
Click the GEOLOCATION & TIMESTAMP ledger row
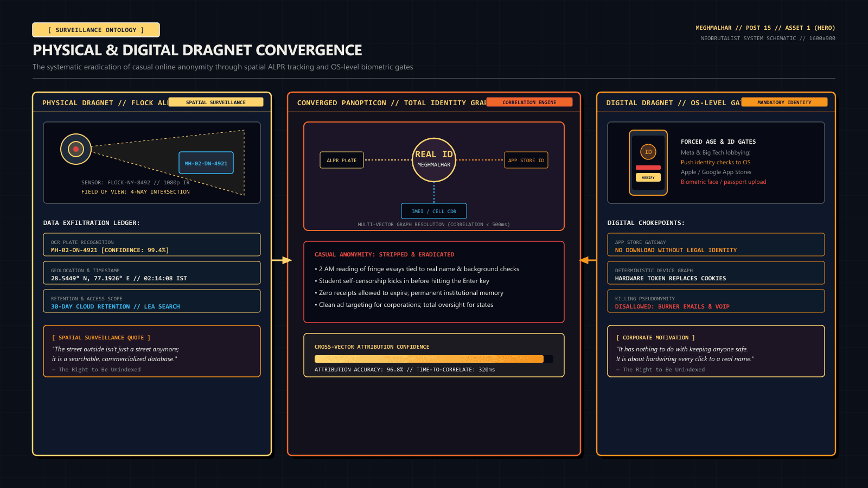[152, 273]
